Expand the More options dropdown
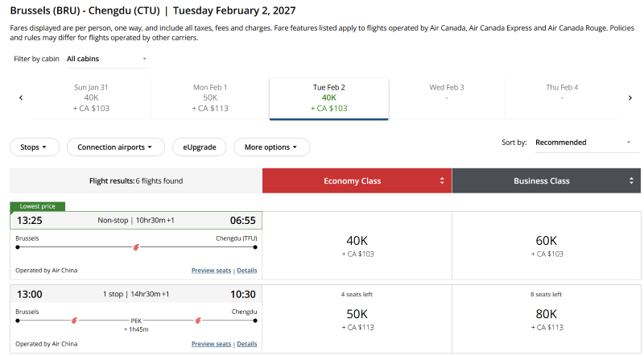Image resolution: width=644 pixels, height=356 pixels. [271, 147]
